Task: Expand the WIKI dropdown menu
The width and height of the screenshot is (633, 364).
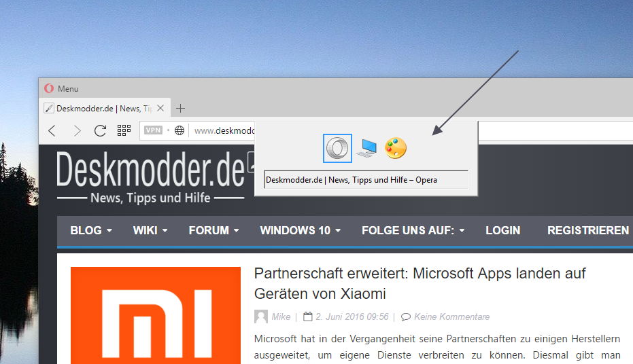Action: pos(150,230)
